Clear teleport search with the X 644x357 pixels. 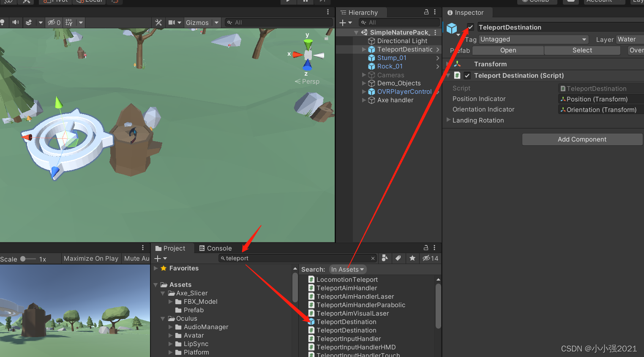[373, 258]
